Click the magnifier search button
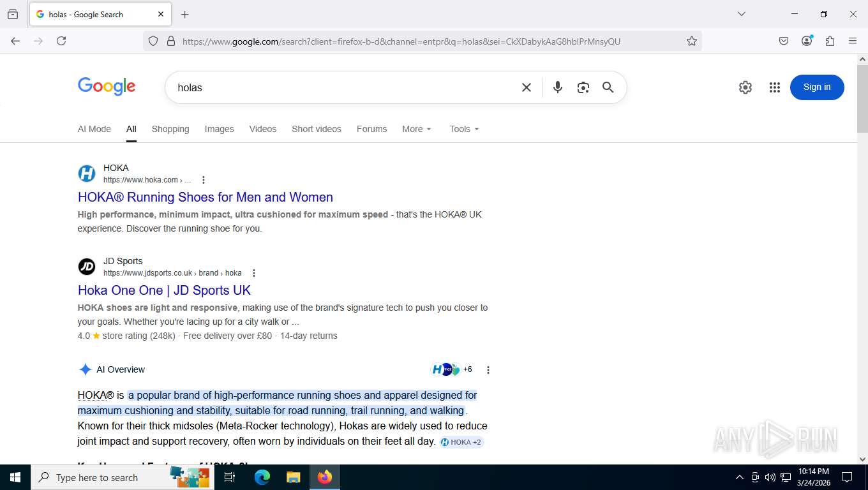This screenshot has width=868, height=490. pyautogui.click(x=608, y=87)
